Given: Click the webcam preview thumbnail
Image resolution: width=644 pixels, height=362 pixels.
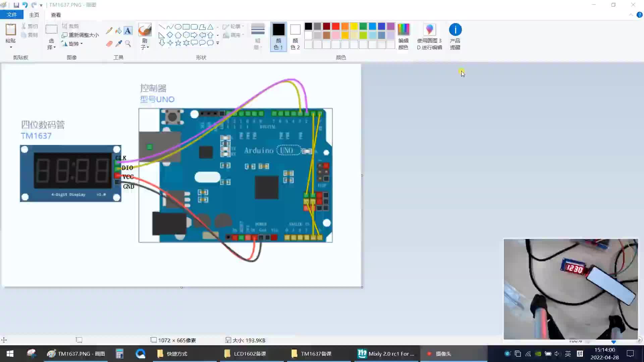Looking at the screenshot, I should point(571,289).
